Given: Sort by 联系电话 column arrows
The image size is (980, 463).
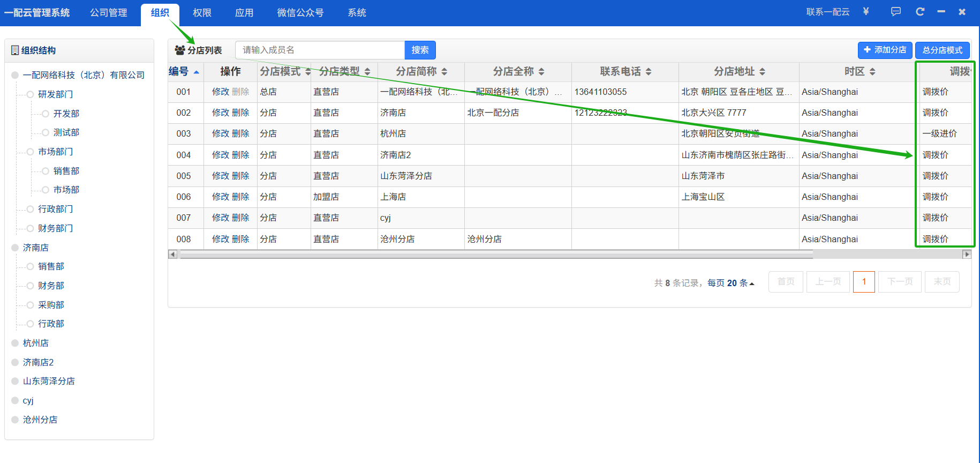Looking at the screenshot, I should click(649, 71).
